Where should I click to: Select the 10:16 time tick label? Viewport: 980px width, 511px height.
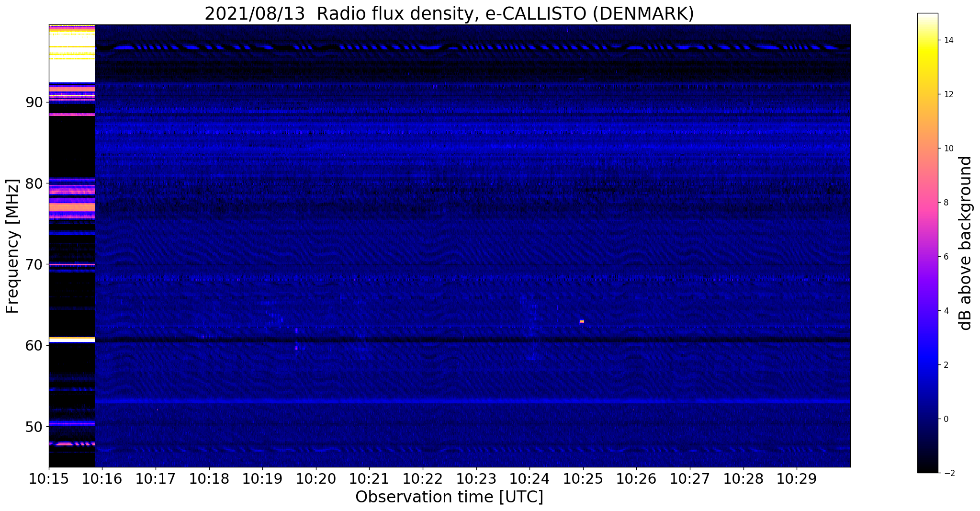click(102, 479)
